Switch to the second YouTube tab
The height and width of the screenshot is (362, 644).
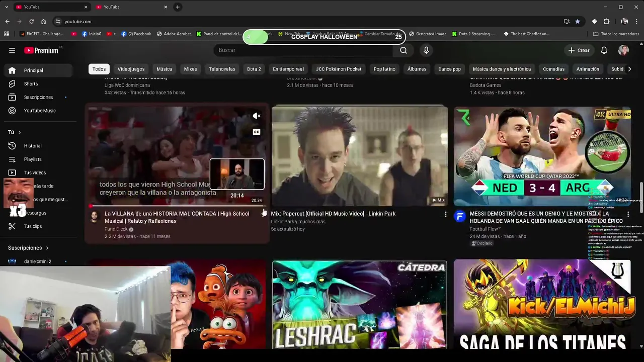coord(132,7)
